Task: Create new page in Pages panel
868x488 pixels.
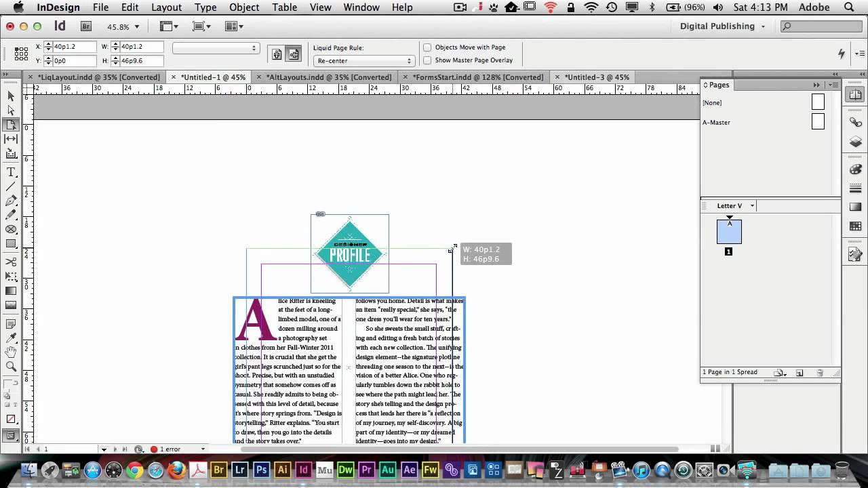Action: 800,373
